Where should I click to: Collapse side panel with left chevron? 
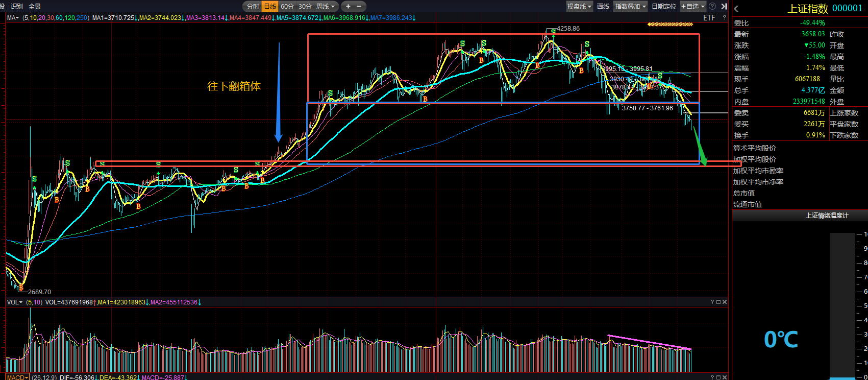pos(736,8)
